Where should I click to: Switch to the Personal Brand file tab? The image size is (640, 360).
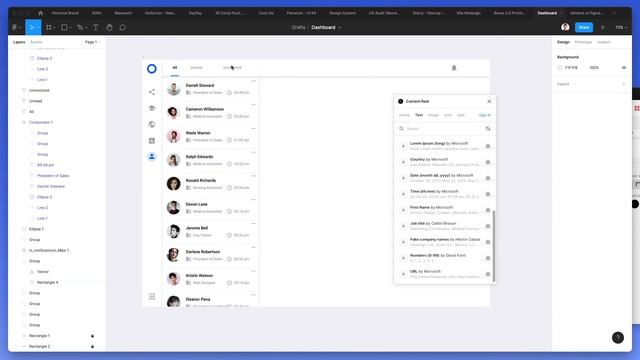(x=65, y=13)
